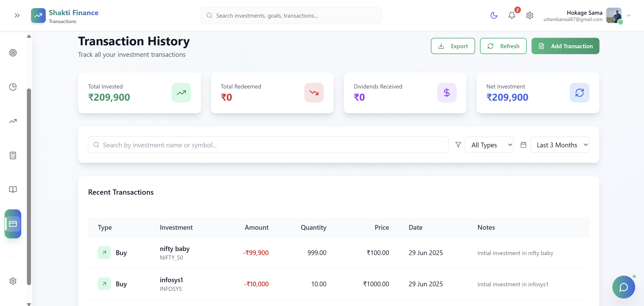Open the book learning icon in sidebar
This screenshot has width=644, height=306.
tap(13, 189)
